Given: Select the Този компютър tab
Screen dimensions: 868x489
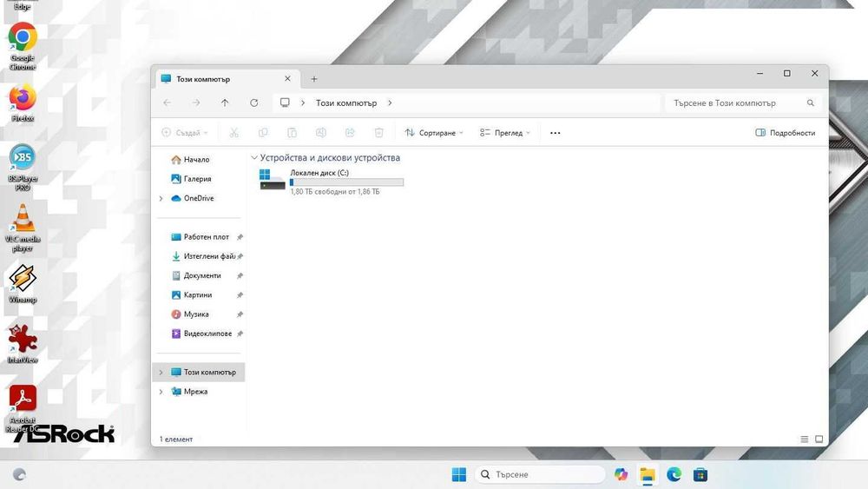Looking at the screenshot, I should (x=227, y=79).
